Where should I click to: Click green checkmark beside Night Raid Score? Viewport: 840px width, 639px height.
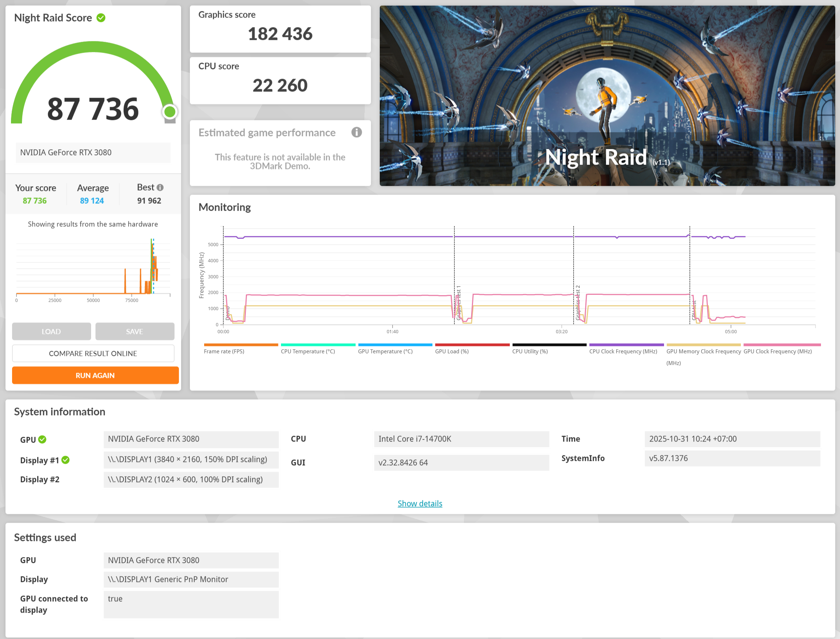[101, 18]
